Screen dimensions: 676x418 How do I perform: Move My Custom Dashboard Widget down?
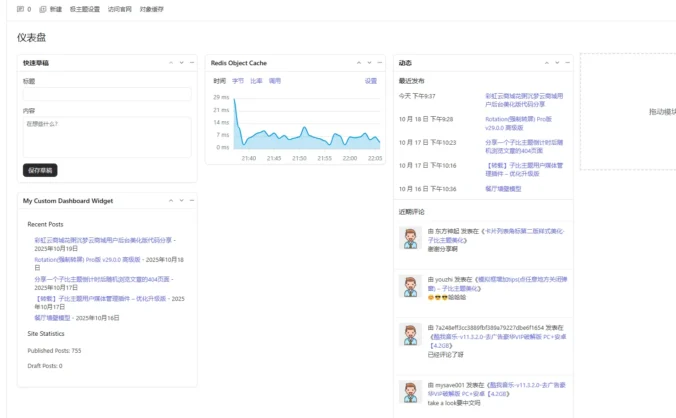point(182,201)
